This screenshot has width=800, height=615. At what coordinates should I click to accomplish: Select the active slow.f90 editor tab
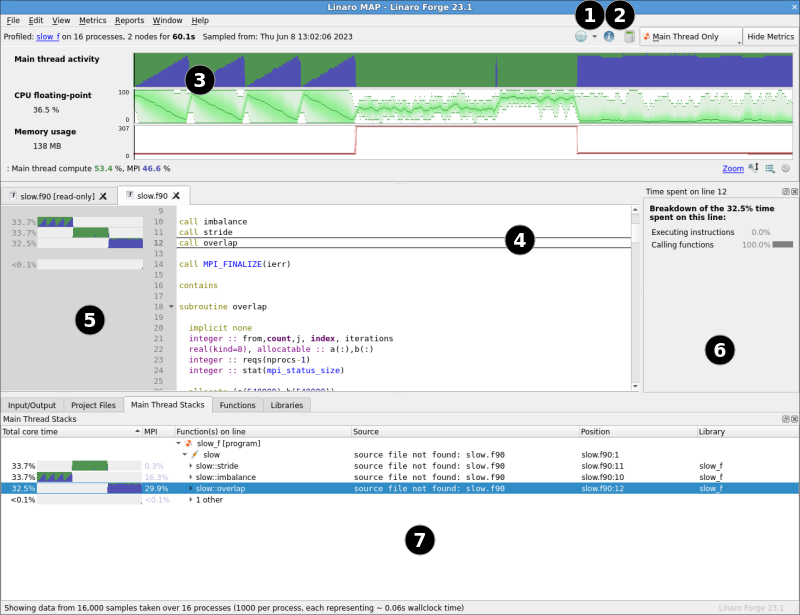coord(152,195)
